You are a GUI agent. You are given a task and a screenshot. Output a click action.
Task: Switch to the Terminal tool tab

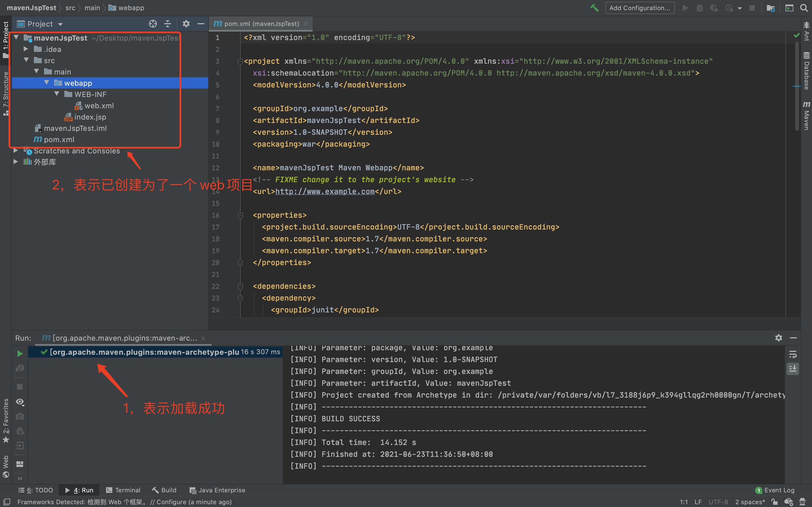[123, 490]
